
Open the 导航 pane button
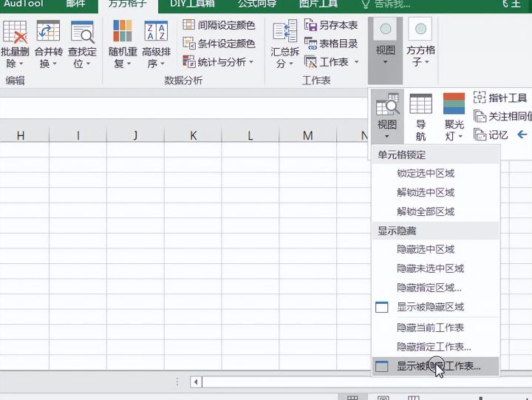coord(420,117)
